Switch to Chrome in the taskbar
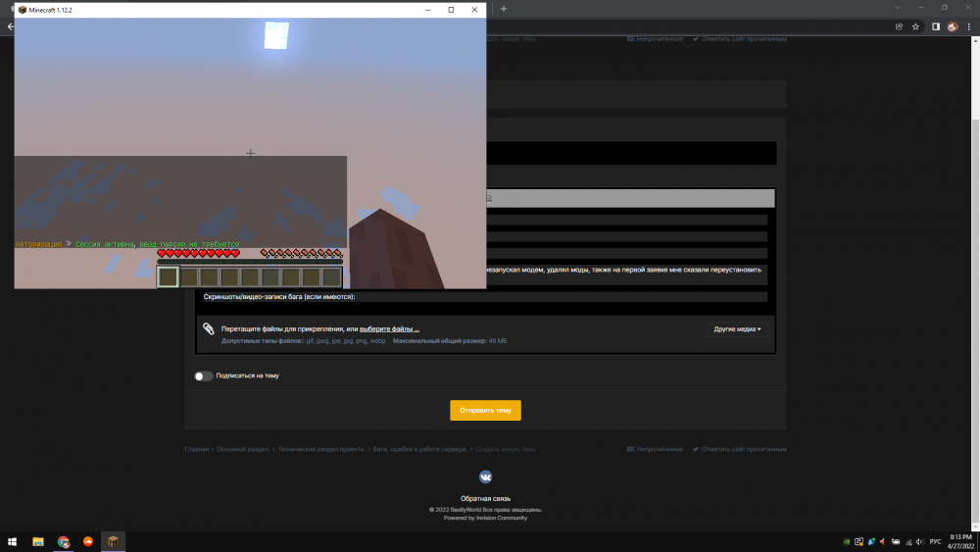This screenshot has height=552, width=980. (x=63, y=542)
